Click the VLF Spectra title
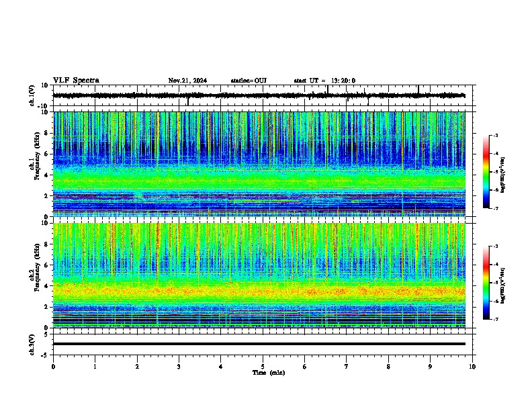Viewport: 532px width, 411px height. tap(76, 81)
